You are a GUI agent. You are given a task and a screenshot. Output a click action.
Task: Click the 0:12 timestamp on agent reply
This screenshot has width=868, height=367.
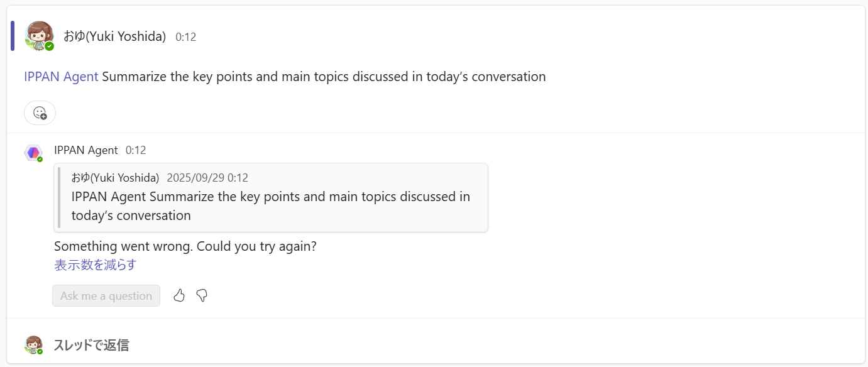point(136,150)
